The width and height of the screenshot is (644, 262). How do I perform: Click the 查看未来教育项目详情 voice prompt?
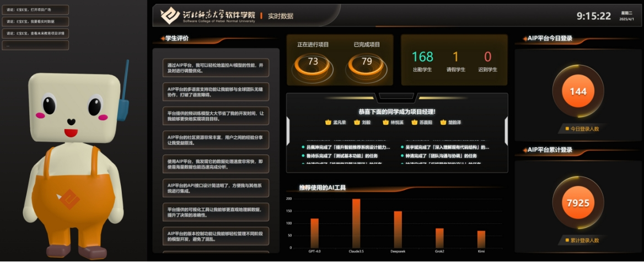point(35,33)
